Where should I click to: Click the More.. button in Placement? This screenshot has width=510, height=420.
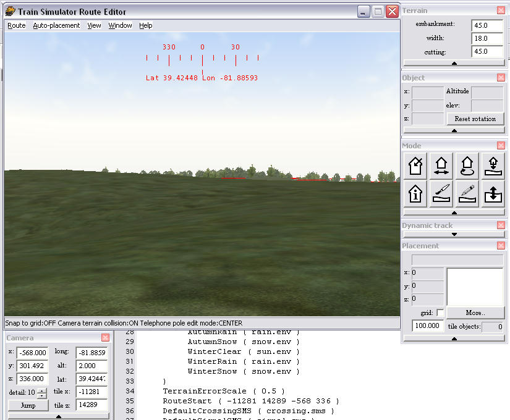tap(475, 313)
